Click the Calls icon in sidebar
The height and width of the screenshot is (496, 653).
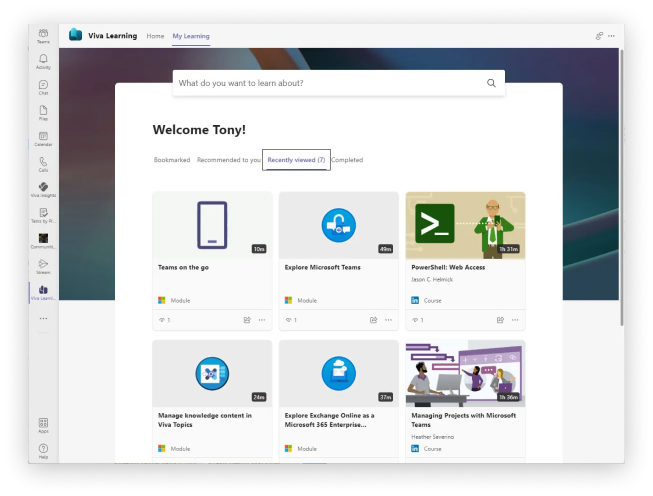pyautogui.click(x=43, y=163)
